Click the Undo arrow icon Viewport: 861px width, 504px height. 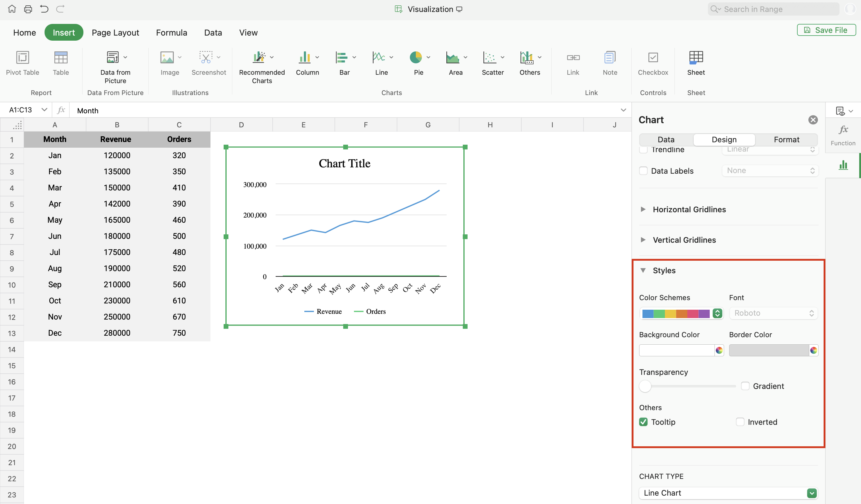click(44, 9)
